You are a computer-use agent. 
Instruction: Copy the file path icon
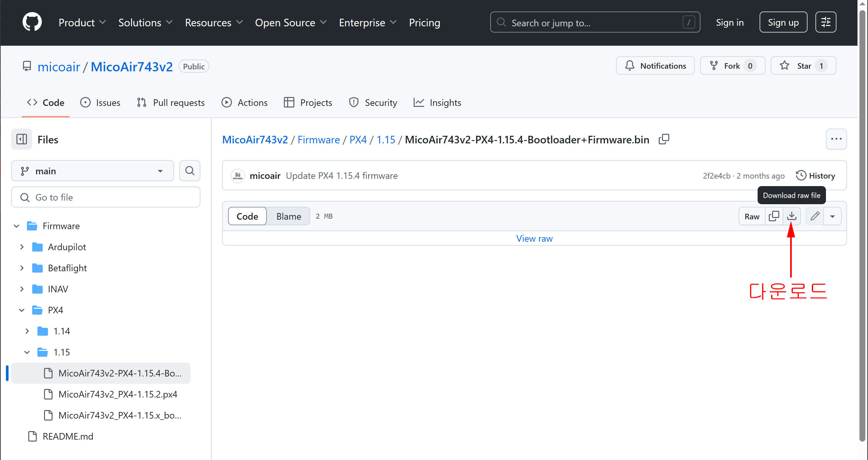click(664, 139)
